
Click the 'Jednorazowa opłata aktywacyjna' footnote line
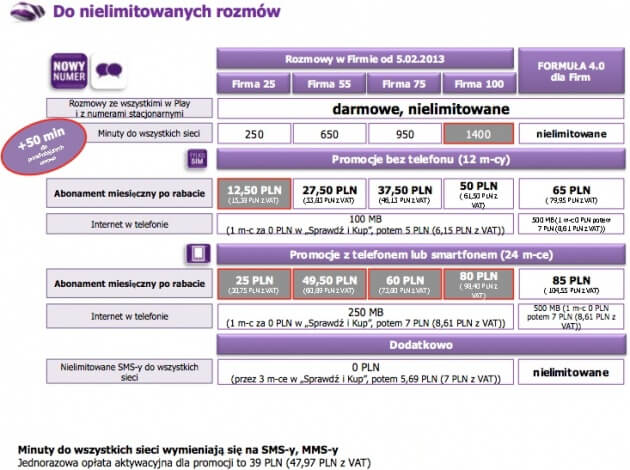point(194,463)
